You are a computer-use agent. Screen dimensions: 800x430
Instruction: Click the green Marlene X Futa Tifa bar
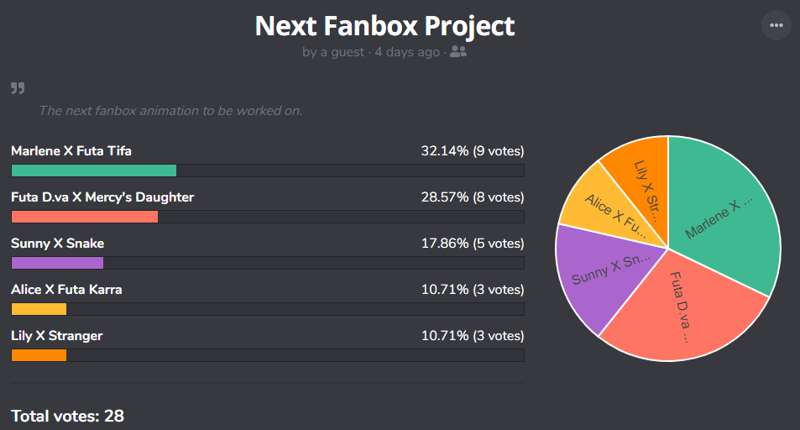coord(94,170)
